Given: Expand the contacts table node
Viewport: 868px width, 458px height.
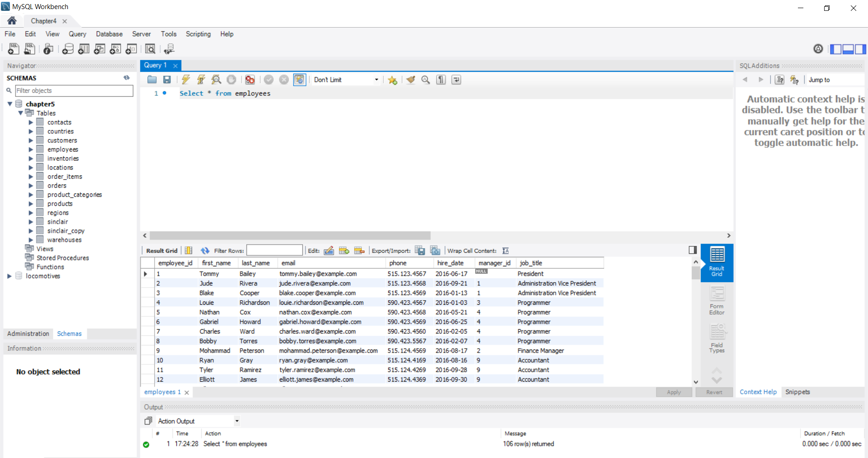Looking at the screenshot, I should 31,122.
